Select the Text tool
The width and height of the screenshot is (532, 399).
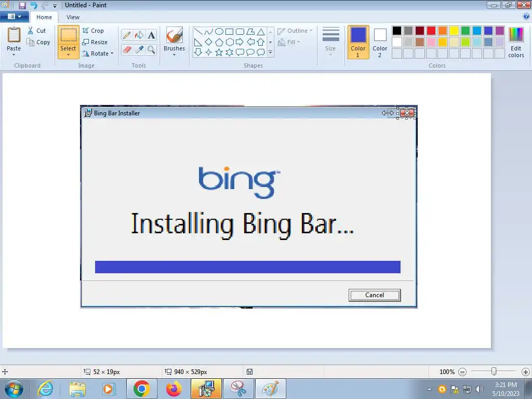point(151,35)
